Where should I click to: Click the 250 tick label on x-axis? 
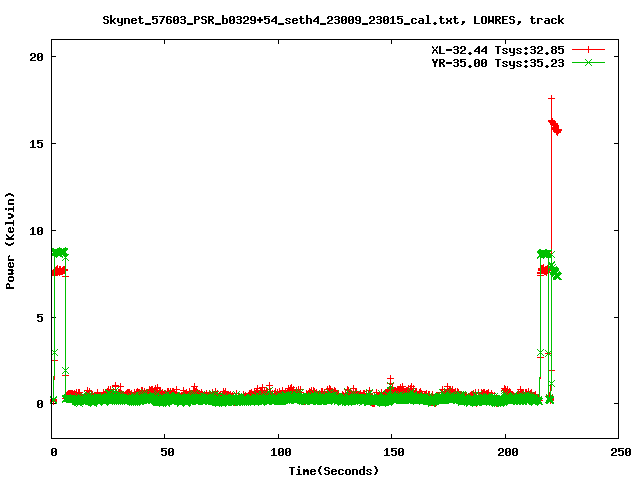(x=618, y=452)
